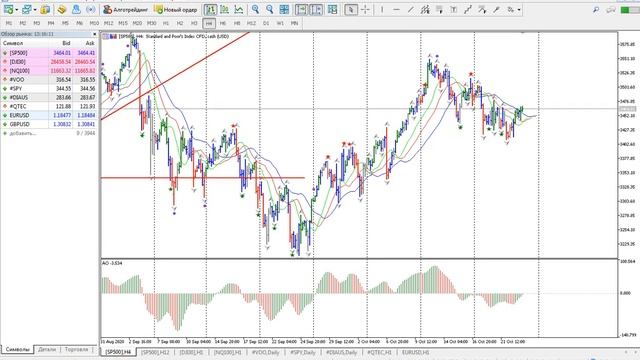
Task: Toggle chart shift icon
Action: click(316, 9)
